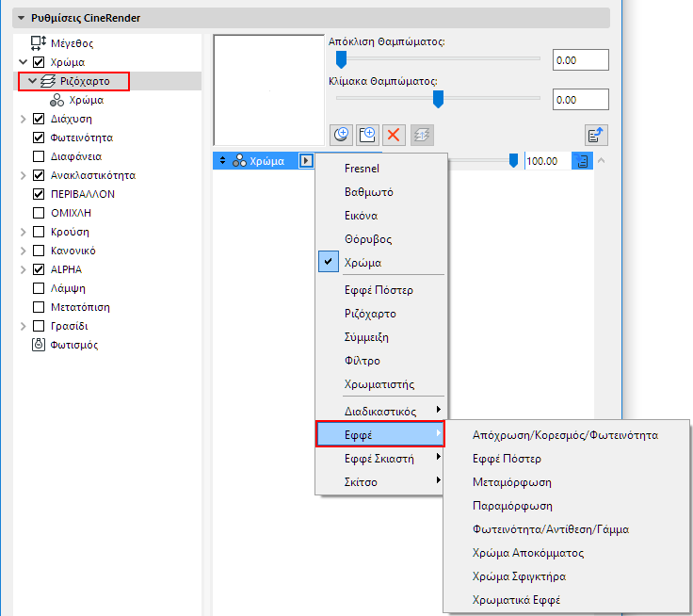Viewport: 693px width, 616px height.
Task: Adjust the Απόκλιση Θαμπώματος slider handle
Action: tap(341, 59)
